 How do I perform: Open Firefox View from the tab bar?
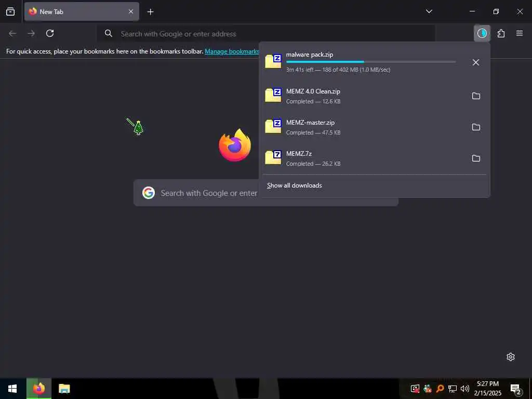click(x=10, y=11)
